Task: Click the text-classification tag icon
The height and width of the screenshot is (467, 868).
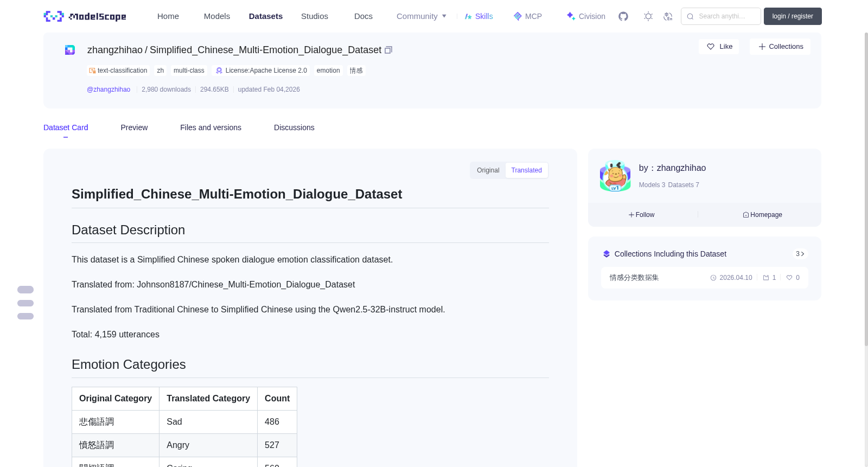Action: (92, 71)
